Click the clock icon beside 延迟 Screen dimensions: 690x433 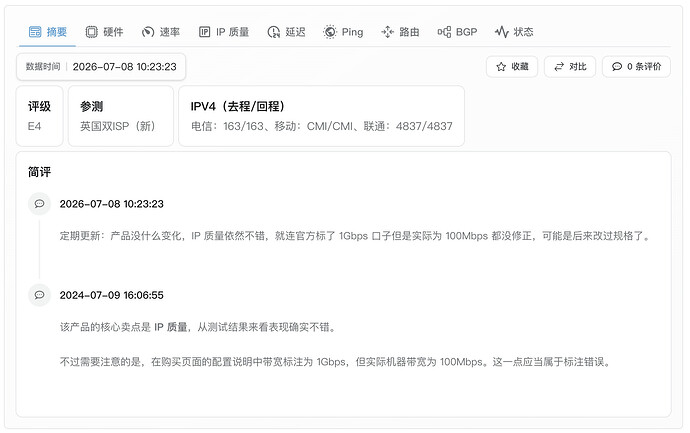(x=274, y=32)
